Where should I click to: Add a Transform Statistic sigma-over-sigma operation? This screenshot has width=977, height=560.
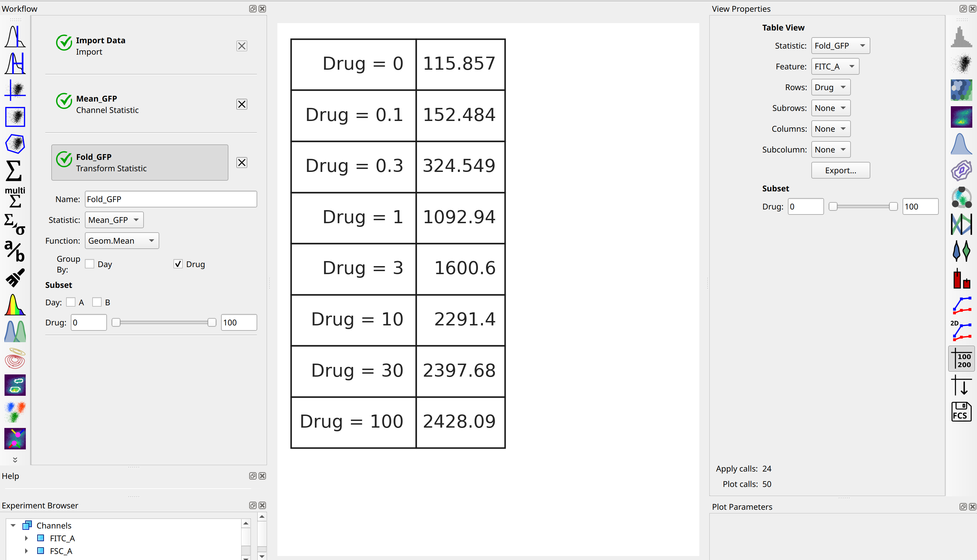click(15, 224)
